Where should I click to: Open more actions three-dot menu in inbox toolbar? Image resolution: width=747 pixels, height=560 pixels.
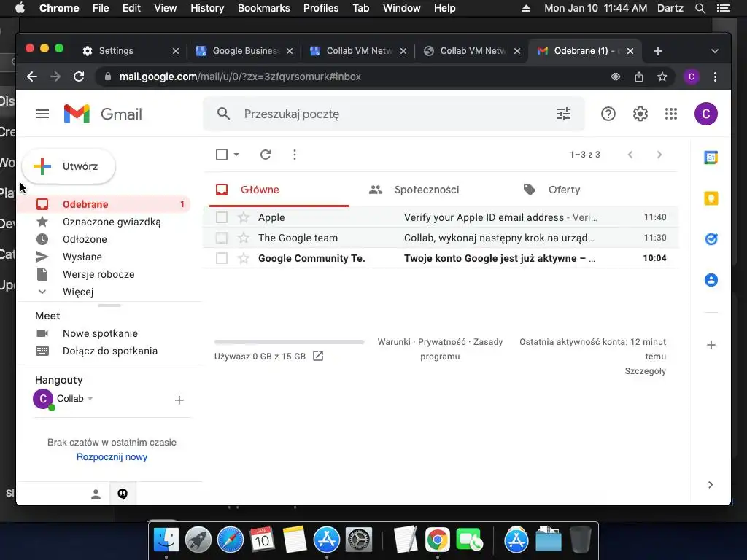[x=295, y=155]
